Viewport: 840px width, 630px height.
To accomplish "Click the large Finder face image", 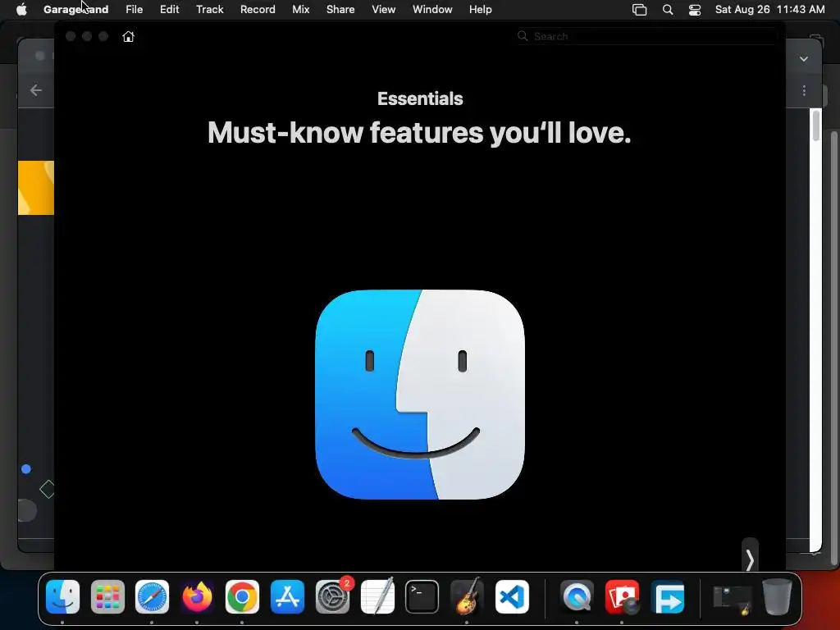I will click(x=420, y=395).
